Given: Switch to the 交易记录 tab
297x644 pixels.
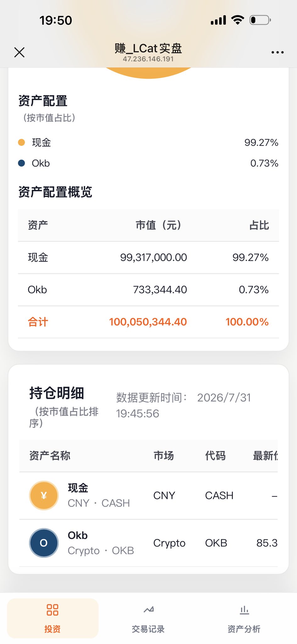Looking at the screenshot, I should pyautogui.click(x=148, y=618).
